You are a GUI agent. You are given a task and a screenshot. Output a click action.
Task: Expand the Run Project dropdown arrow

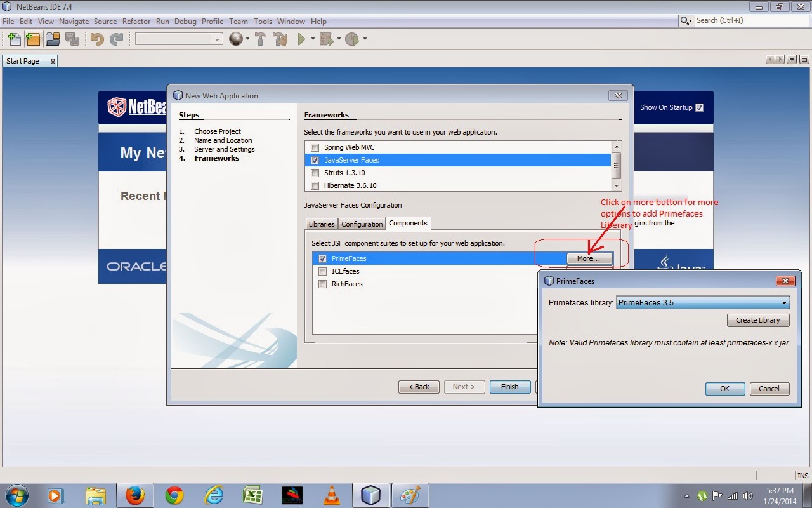[313, 39]
